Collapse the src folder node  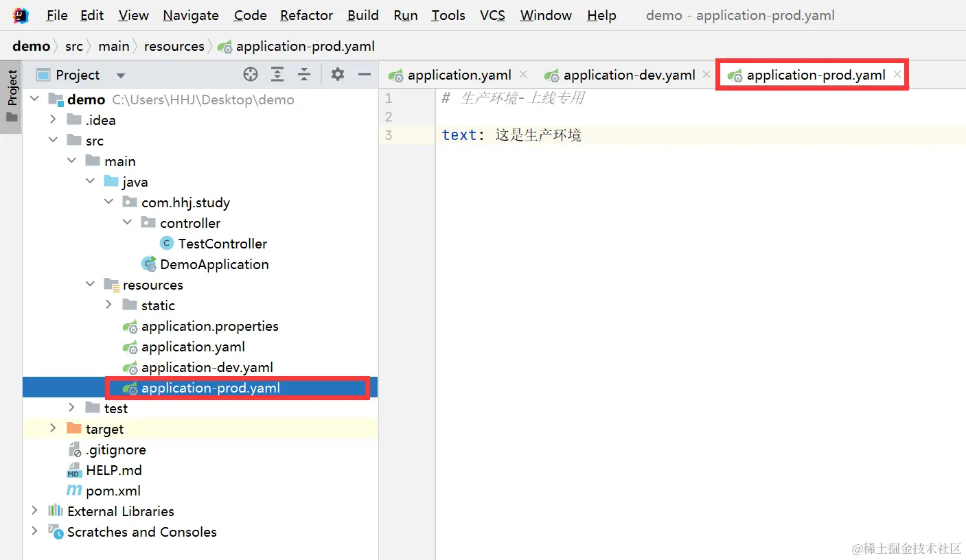click(53, 140)
